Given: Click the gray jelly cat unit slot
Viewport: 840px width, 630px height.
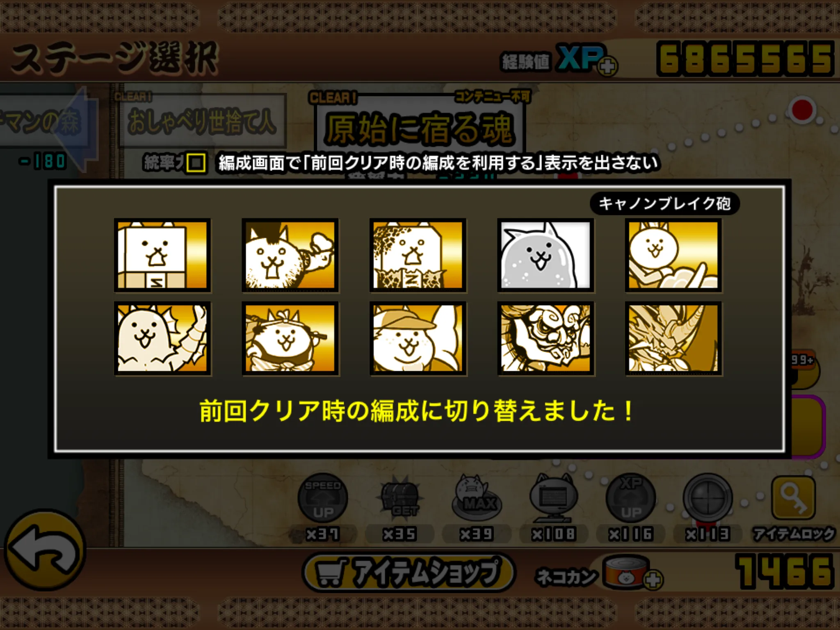Looking at the screenshot, I should point(546,255).
